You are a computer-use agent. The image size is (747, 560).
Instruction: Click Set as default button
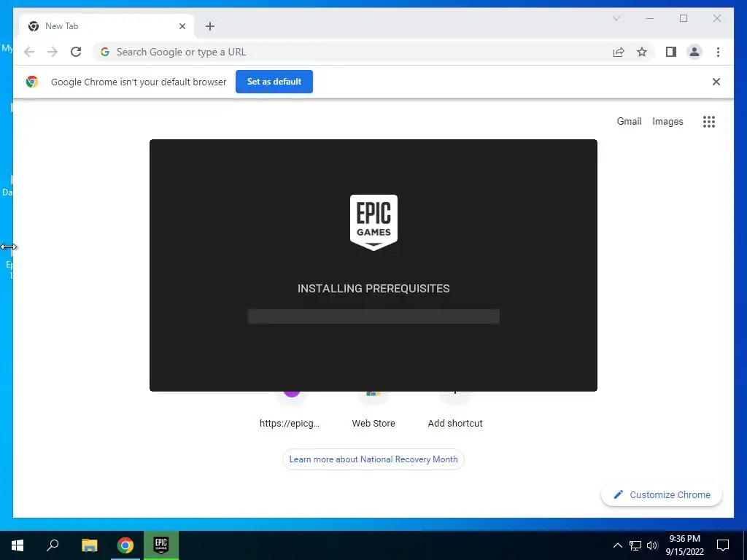(274, 82)
